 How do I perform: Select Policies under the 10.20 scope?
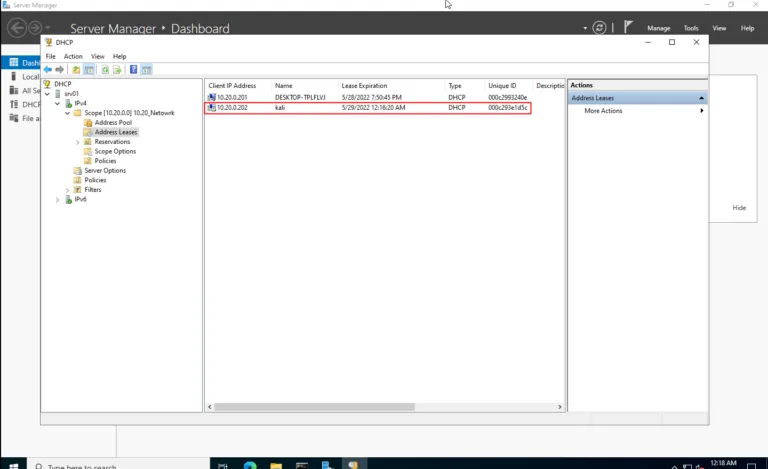(105, 161)
